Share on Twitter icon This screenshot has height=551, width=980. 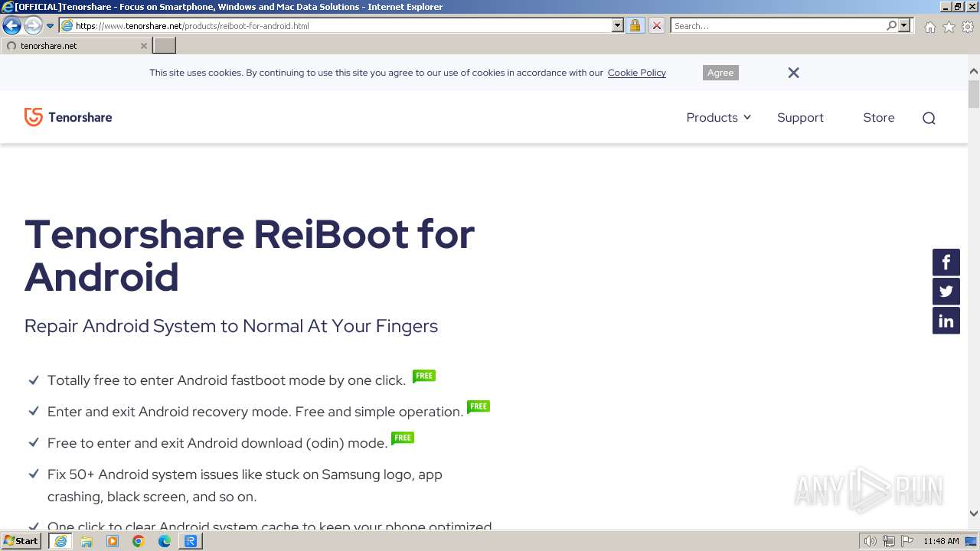[946, 292]
